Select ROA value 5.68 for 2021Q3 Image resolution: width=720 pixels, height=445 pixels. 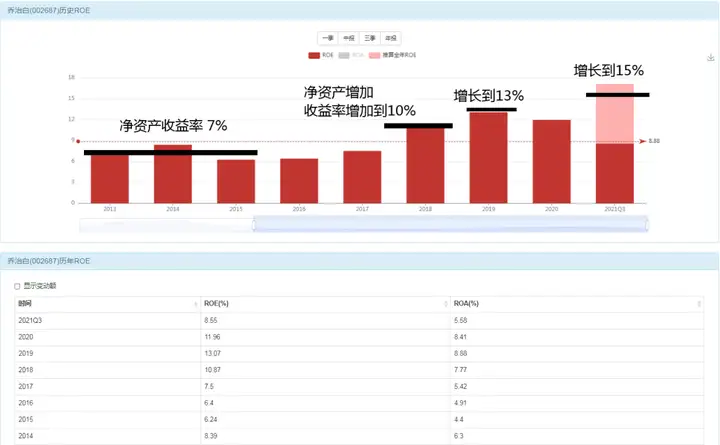(461, 320)
